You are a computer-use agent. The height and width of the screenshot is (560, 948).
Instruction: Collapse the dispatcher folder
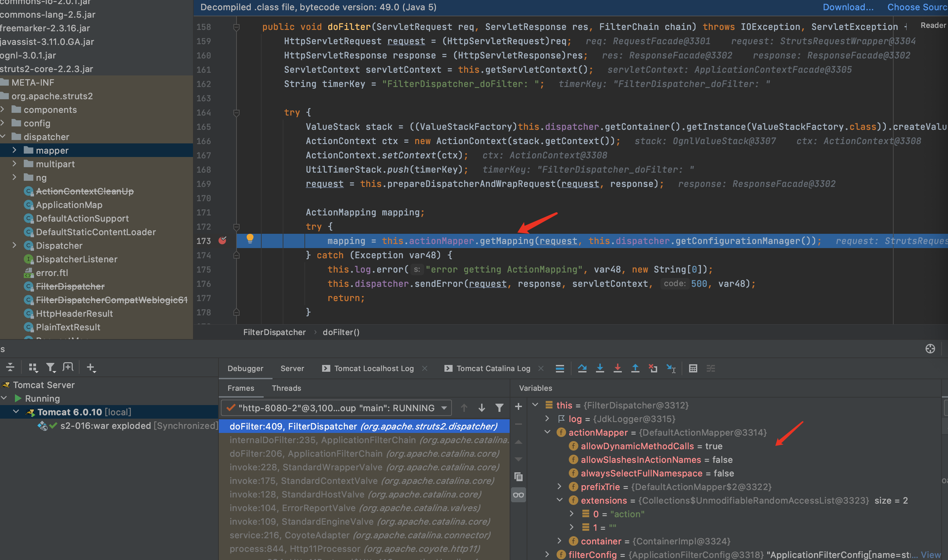coord(3,137)
